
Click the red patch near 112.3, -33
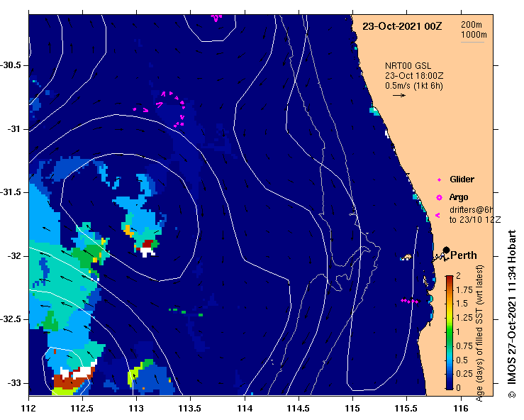pos(70,381)
